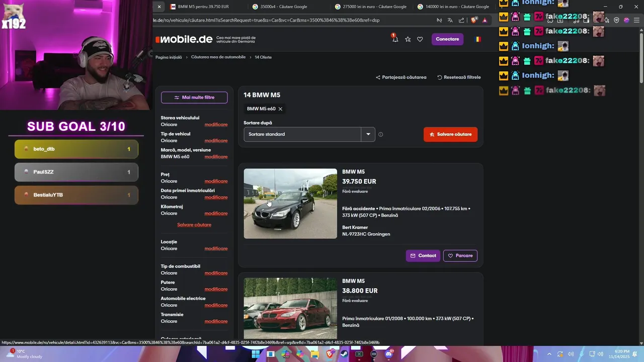Viewport: 644px width, 362px height.
Task: Click the Căutarea mea de automobile breadcrumb
Action: [218, 57]
